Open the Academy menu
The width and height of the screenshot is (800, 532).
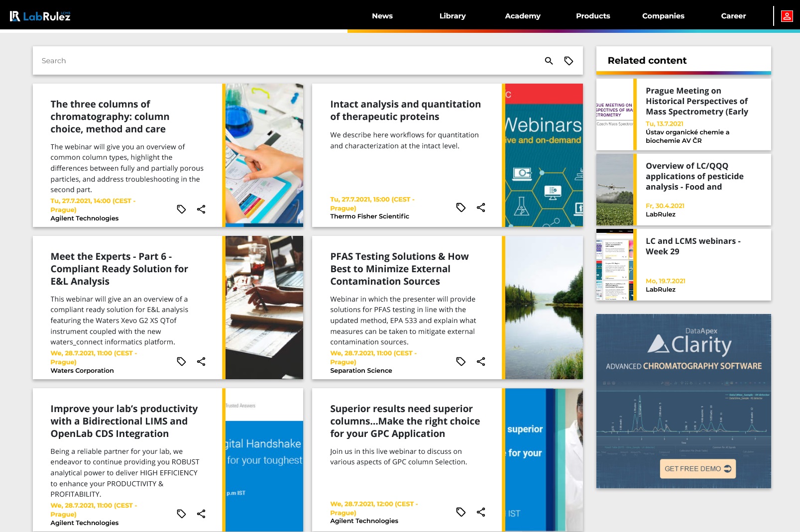[523, 16]
